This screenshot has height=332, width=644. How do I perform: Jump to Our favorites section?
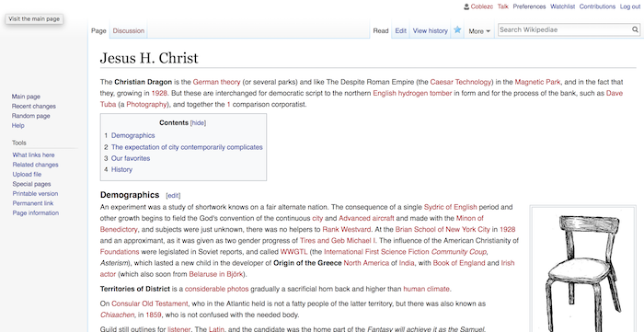tap(131, 158)
